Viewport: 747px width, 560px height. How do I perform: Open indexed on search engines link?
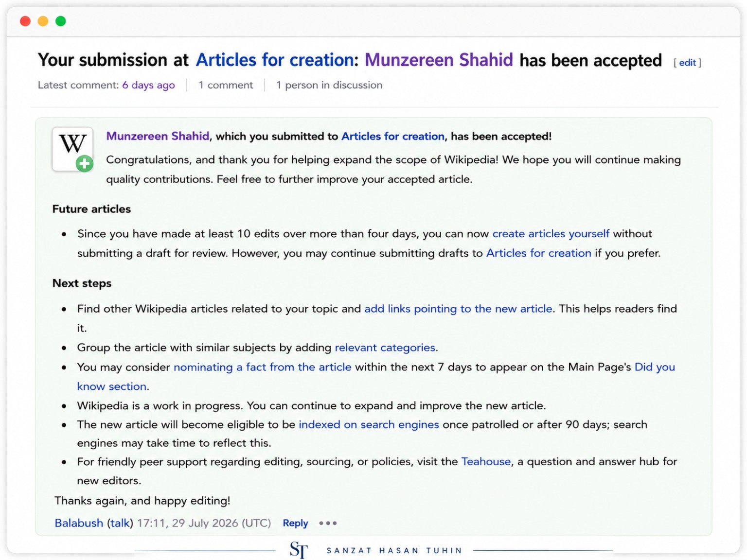(369, 424)
